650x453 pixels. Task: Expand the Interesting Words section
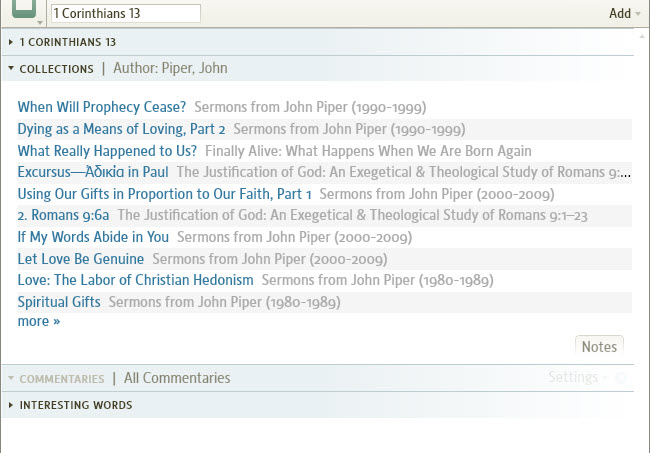pyautogui.click(x=11, y=405)
